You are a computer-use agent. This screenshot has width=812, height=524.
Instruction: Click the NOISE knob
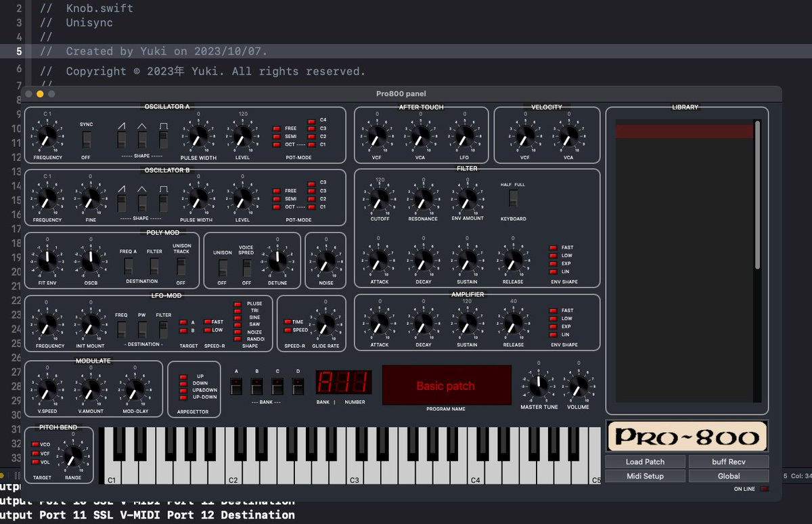(325, 263)
